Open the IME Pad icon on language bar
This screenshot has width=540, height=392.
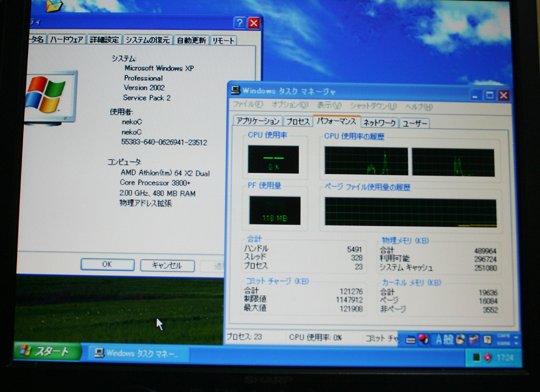tap(461, 340)
